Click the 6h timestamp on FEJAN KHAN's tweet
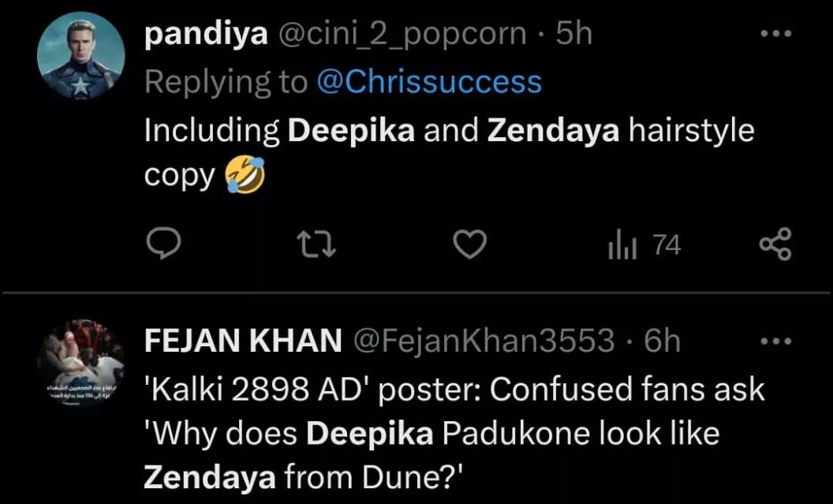This screenshot has width=833, height=504. pos(663,340)
